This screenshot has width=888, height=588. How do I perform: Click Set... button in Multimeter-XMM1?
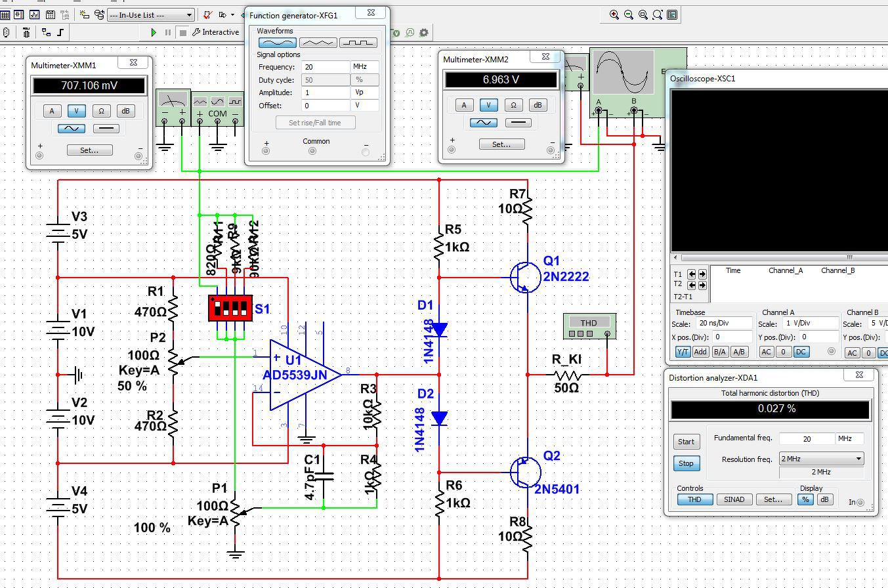pos(89,150)
